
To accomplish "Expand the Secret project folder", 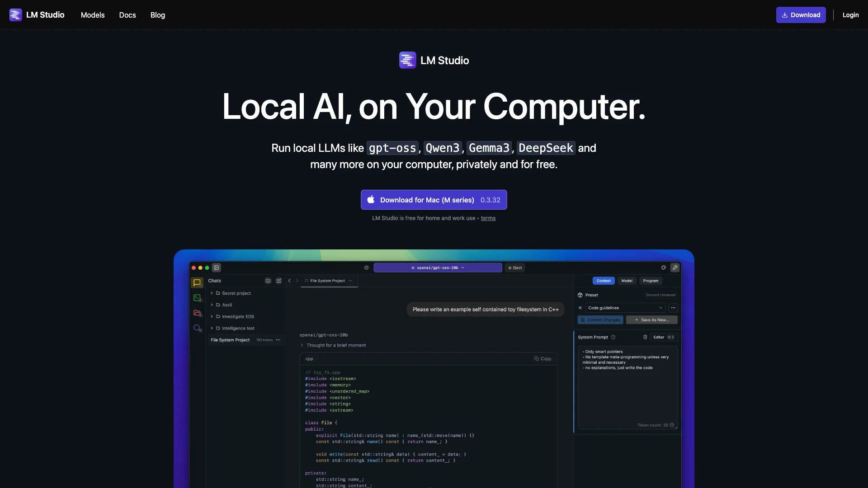I will tap(212, 293).
